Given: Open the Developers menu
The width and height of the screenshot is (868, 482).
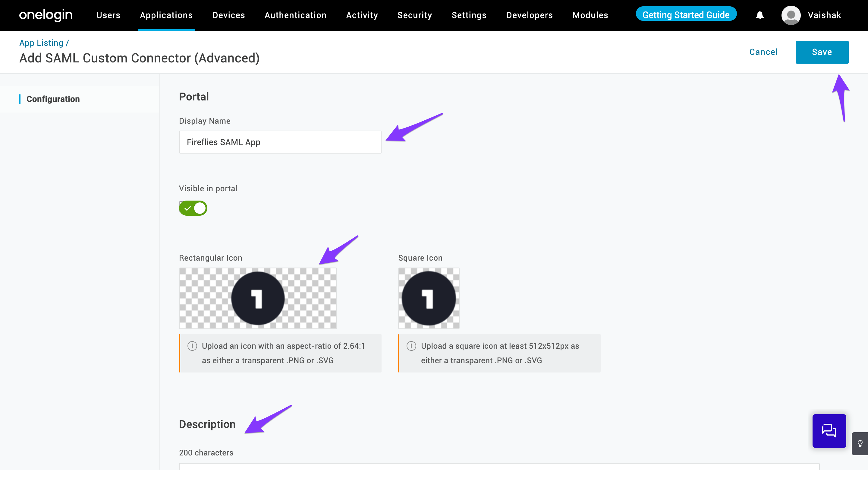Looking at the screenshot, I should tap(529, 15).
